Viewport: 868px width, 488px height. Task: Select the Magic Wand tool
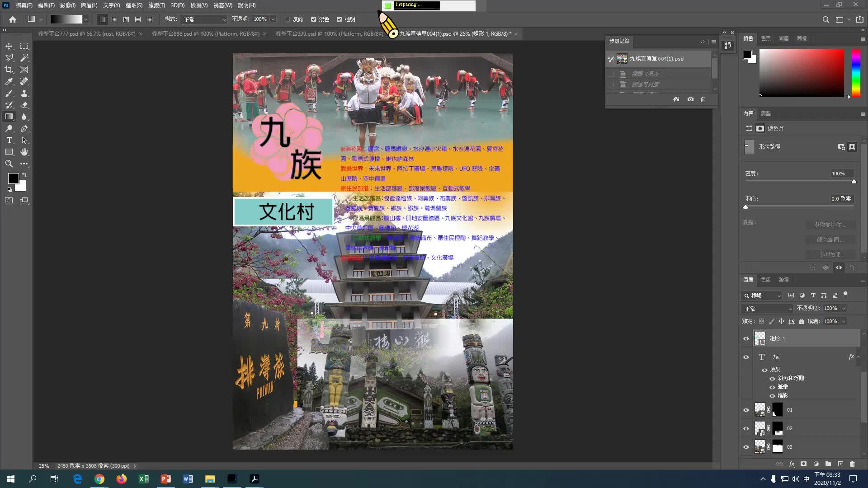pos(24,58)
